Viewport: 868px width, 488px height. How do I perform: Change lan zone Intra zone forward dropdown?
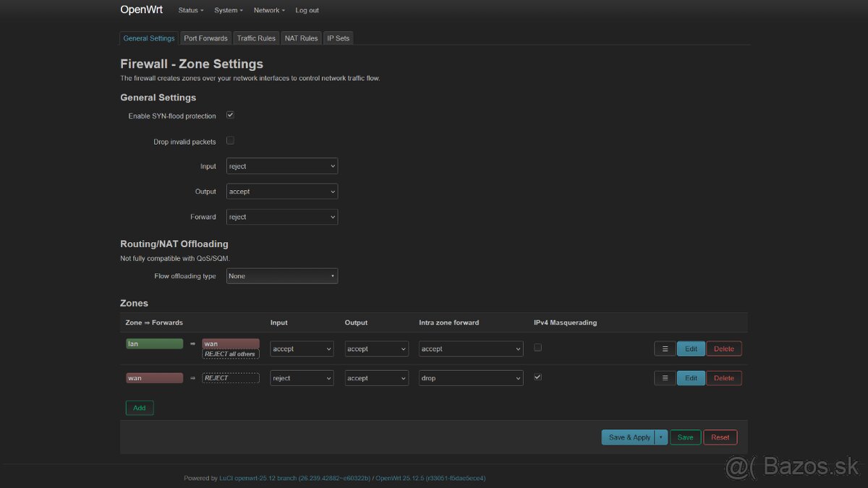coord(471,348)
